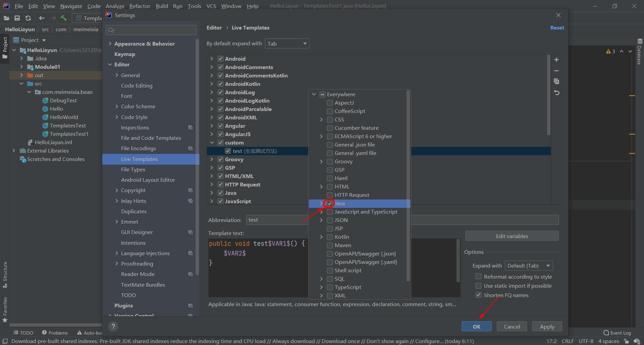Click the duplicate template icon
Image resolution: width=644 pixels, height=345 pixels.
556,81
